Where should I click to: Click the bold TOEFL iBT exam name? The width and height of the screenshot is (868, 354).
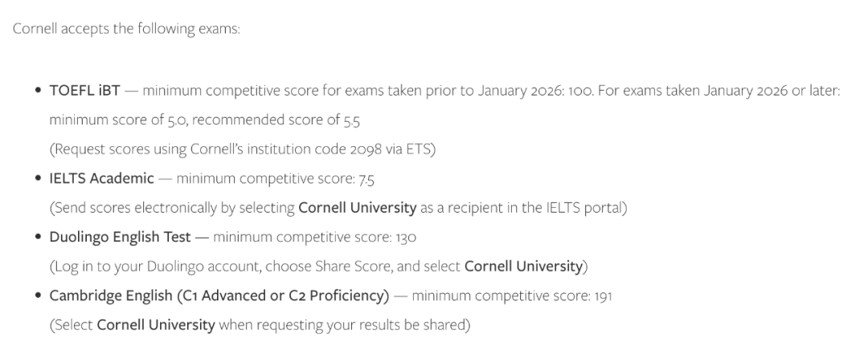pyautogui.click(x=84, y=91)
